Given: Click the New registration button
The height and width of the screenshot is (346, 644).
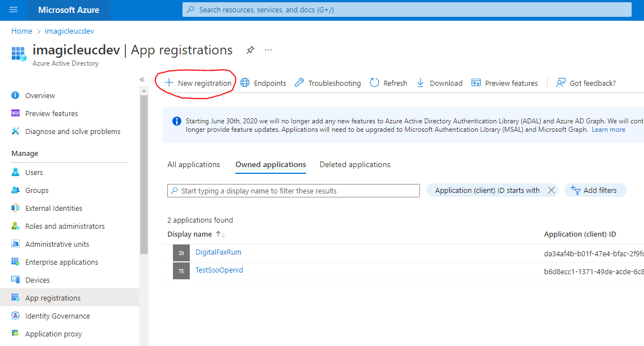Looking at the screenshot, I should 198,83.
